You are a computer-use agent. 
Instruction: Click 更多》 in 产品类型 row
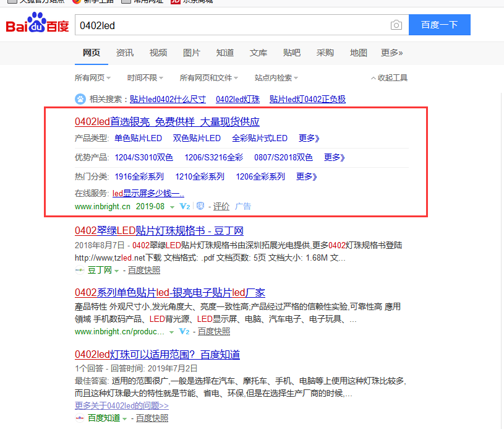[309, 139]
